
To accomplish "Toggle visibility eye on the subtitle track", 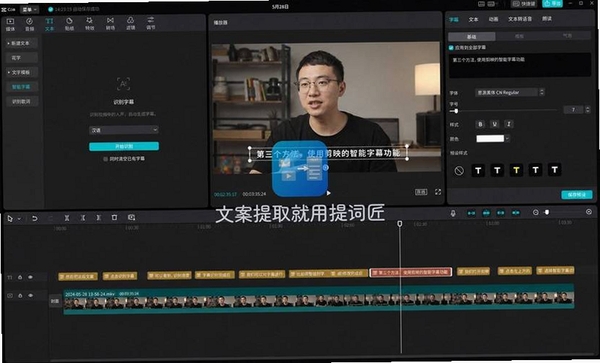I will tap(30, 277).
